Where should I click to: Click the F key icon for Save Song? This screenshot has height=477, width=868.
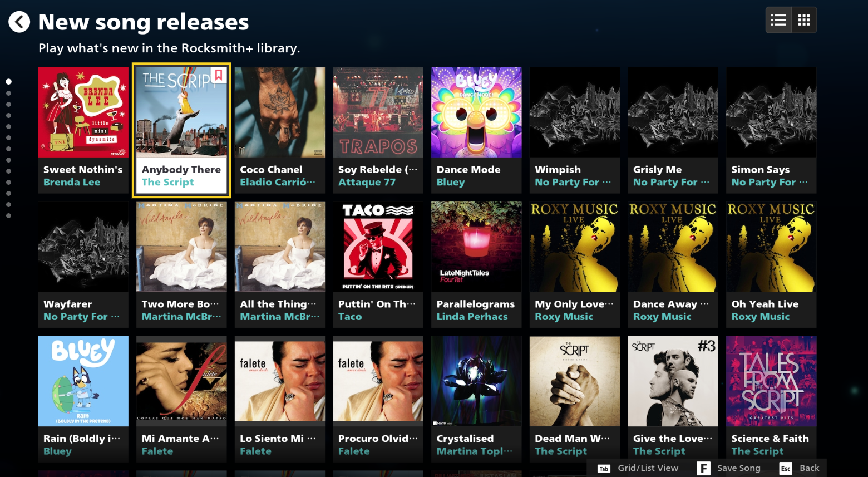703,468
